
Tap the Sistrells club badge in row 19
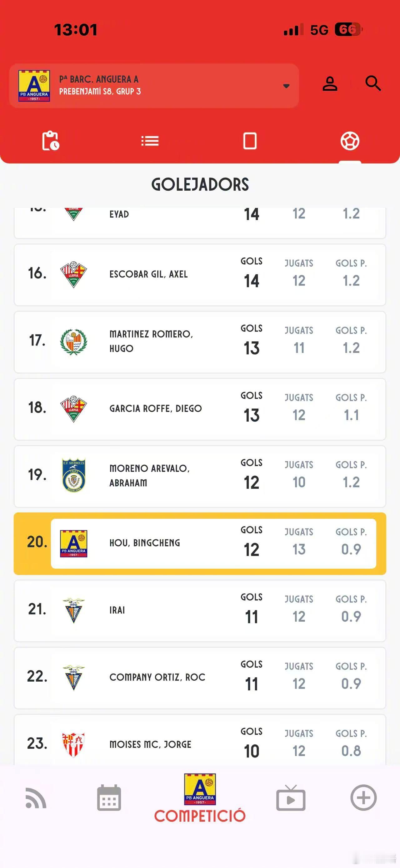pos(73,475)
